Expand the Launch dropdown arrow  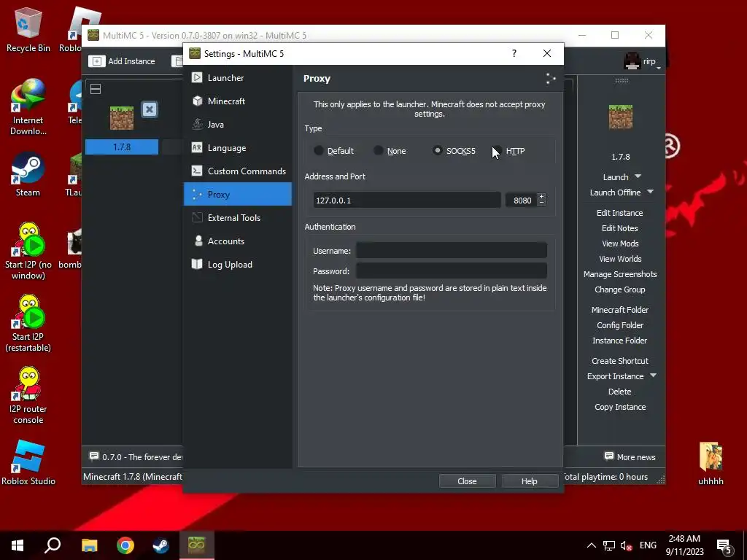(x=638, y=176)
